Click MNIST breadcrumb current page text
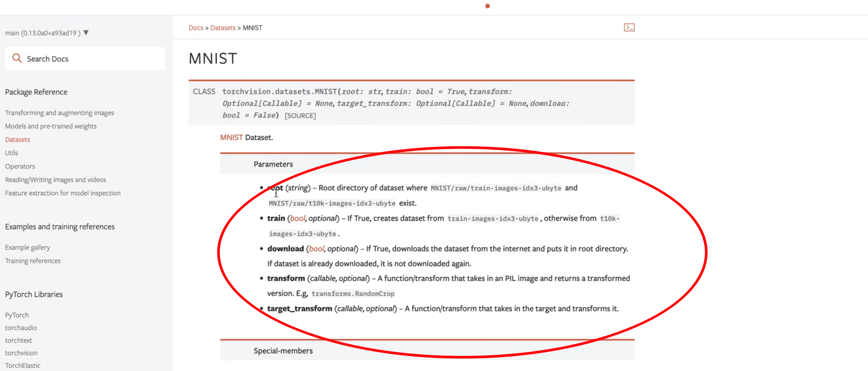Screen dimensions: 868x371 tap(253, 28)
